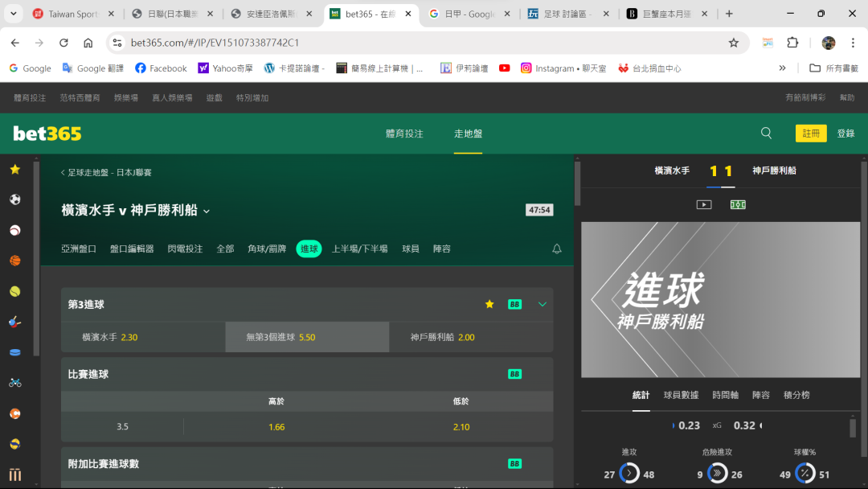Select 盤口編輯器 market tab
The width and height of the screenshot is (868, 489).
coord(132,249)
